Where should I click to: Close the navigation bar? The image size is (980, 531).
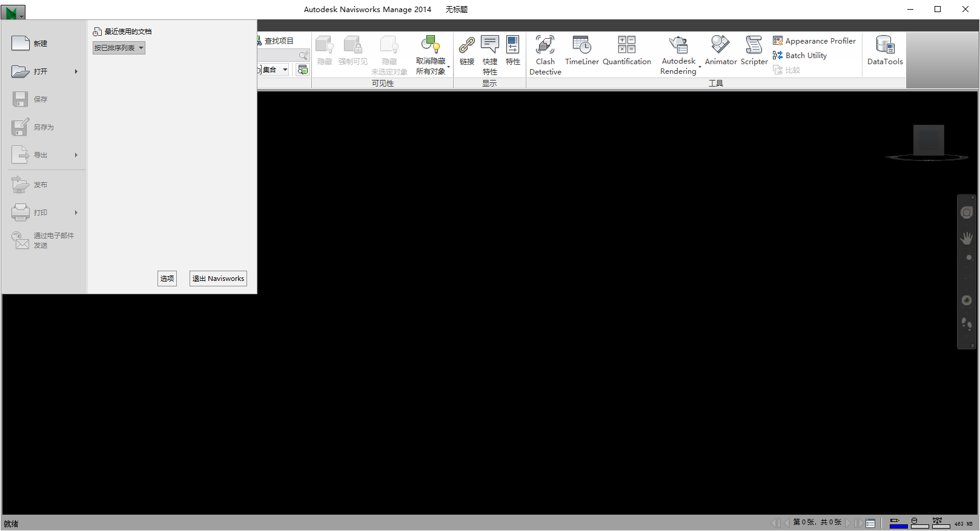973,197
